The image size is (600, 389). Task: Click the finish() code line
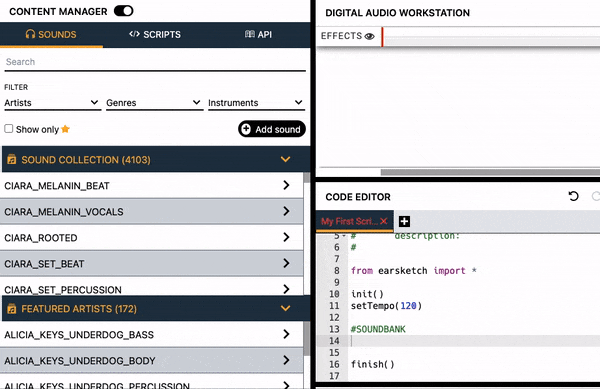coord(373,364)
